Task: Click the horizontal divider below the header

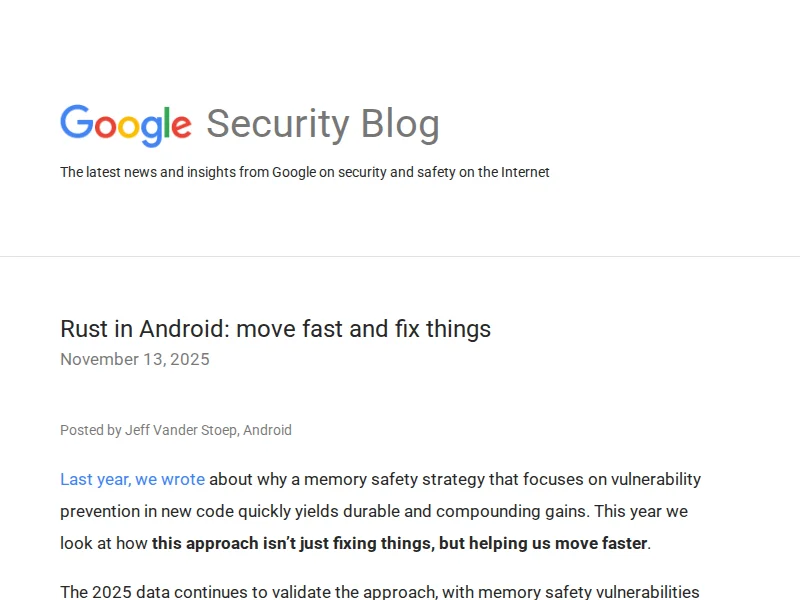Action: (400, 256)
